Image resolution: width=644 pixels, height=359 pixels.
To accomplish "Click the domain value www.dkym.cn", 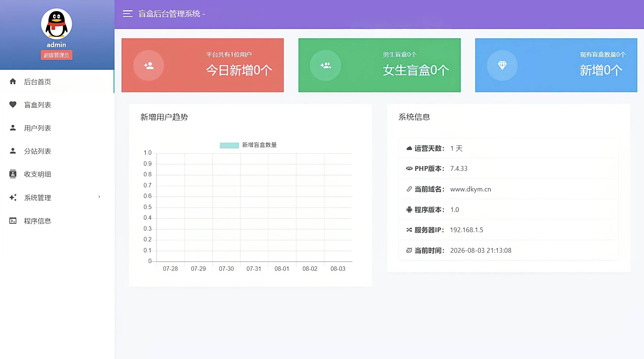I will tap(471, 189).
